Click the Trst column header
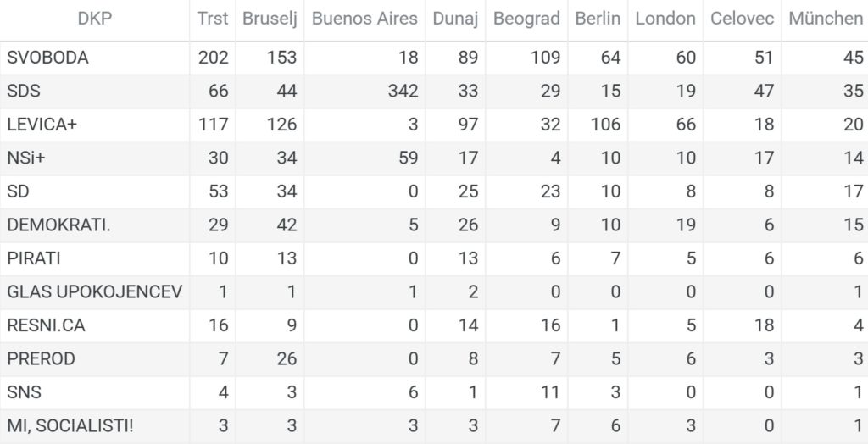Image resolution: width=868 pixels, height=444 pixels. [x=212, y=19]
